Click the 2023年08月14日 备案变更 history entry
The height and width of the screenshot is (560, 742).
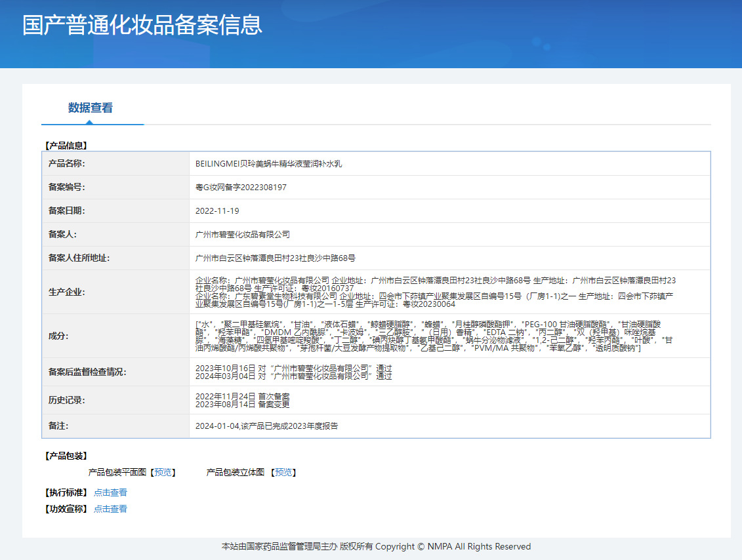[242, 405]
